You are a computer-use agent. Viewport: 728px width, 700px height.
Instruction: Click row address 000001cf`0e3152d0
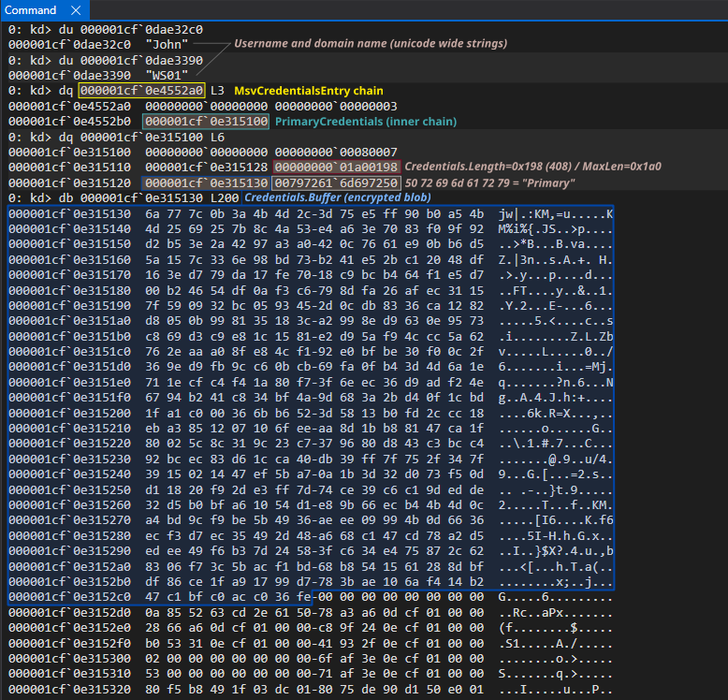click(69, 613)
